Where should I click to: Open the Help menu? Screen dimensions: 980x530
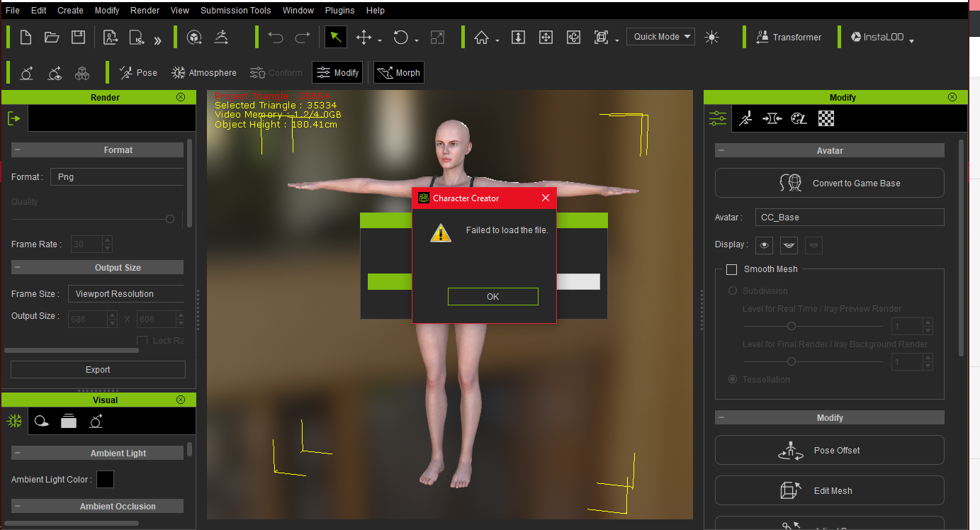(376, 11)
